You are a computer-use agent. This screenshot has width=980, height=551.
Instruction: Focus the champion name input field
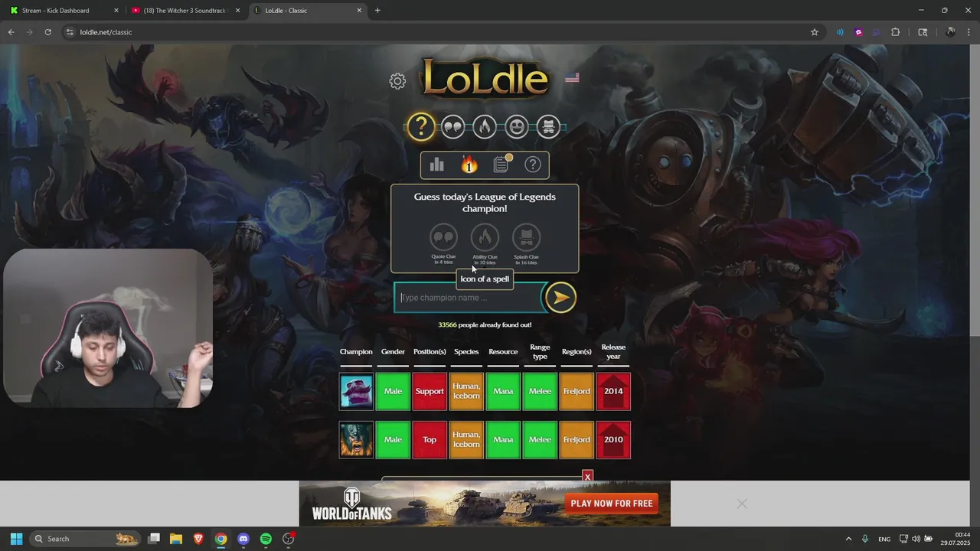[469, 298]
